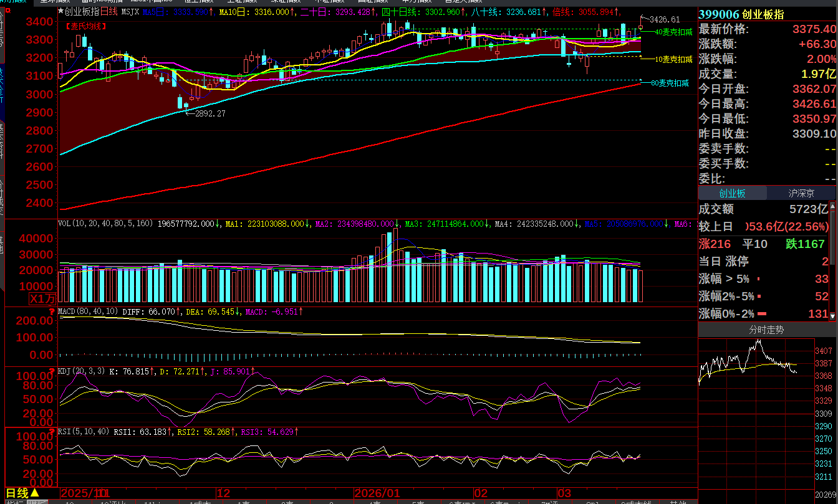Switch to the 沪深京 tab

(x=802, y=193)
